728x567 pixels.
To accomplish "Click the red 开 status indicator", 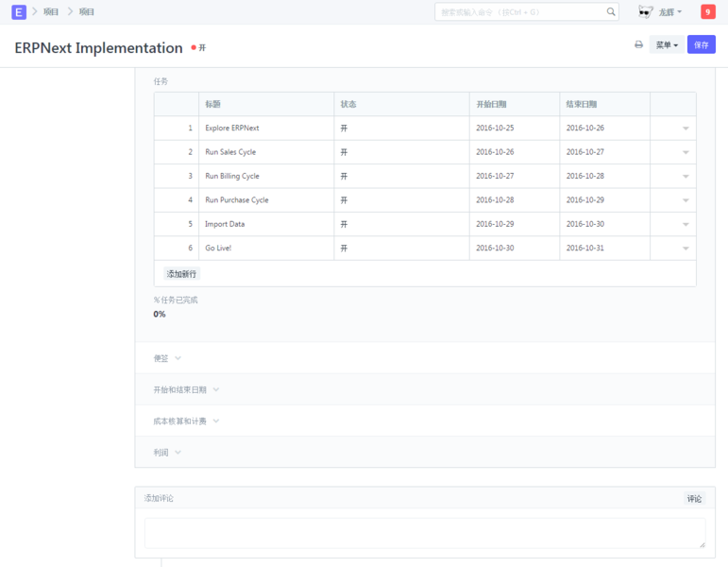I will click(x=198, y=47).
